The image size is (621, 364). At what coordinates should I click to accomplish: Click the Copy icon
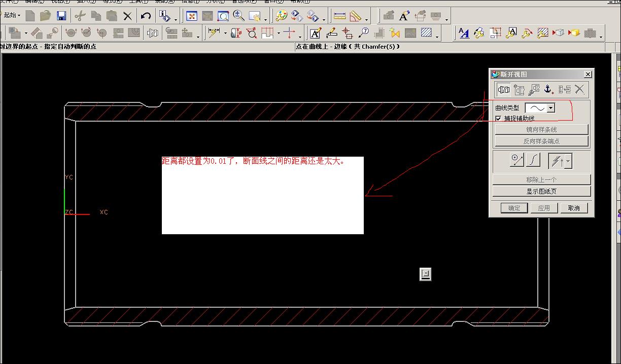click(95, 16)
